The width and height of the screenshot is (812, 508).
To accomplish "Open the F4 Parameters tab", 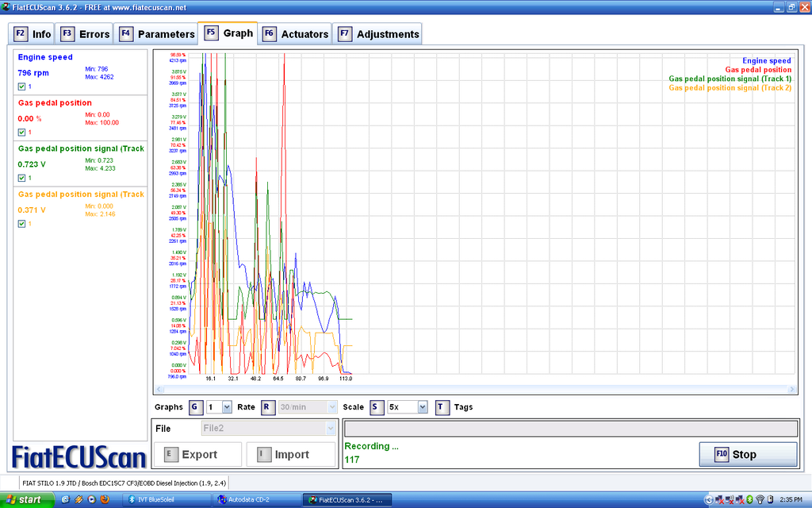I will (x=156, y=34).
